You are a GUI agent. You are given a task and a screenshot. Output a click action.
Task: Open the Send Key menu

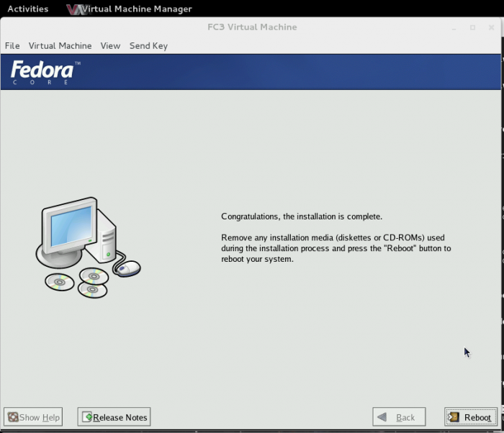[148, 46]
